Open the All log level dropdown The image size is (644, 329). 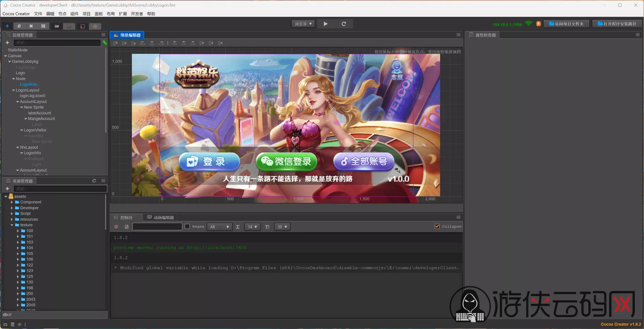(219, 227)
